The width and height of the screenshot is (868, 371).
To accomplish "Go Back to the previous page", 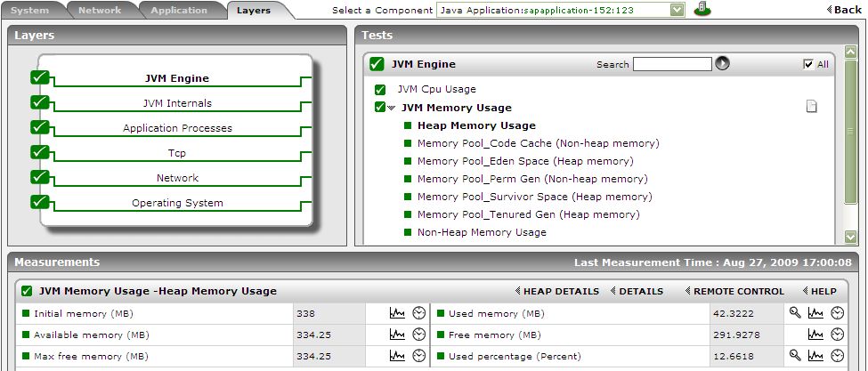I will (x=844, y=10).
